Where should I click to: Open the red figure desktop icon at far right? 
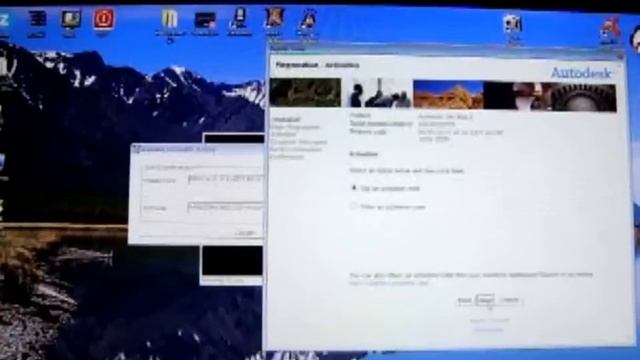[610, 28]
